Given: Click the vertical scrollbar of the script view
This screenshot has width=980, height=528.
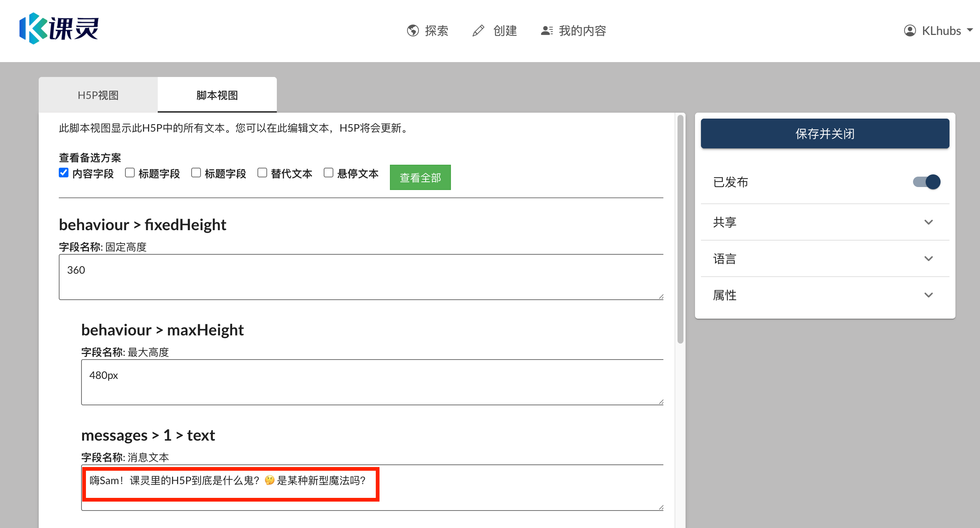Looking at the screenshot, I should point(680,228).
